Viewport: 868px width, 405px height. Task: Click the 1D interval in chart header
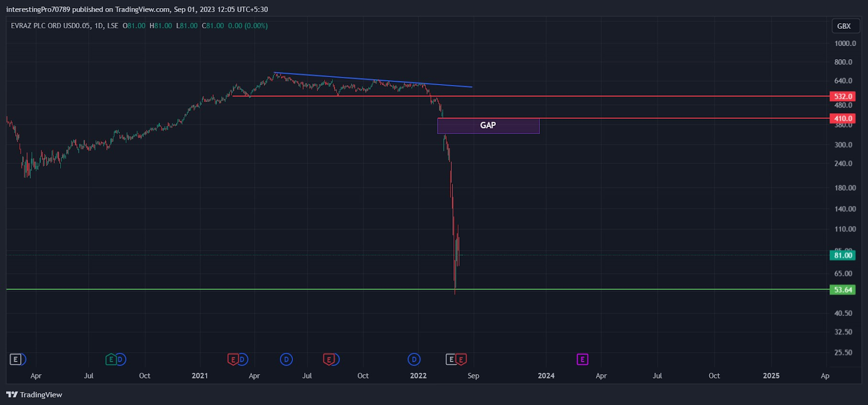click(99, 25)
